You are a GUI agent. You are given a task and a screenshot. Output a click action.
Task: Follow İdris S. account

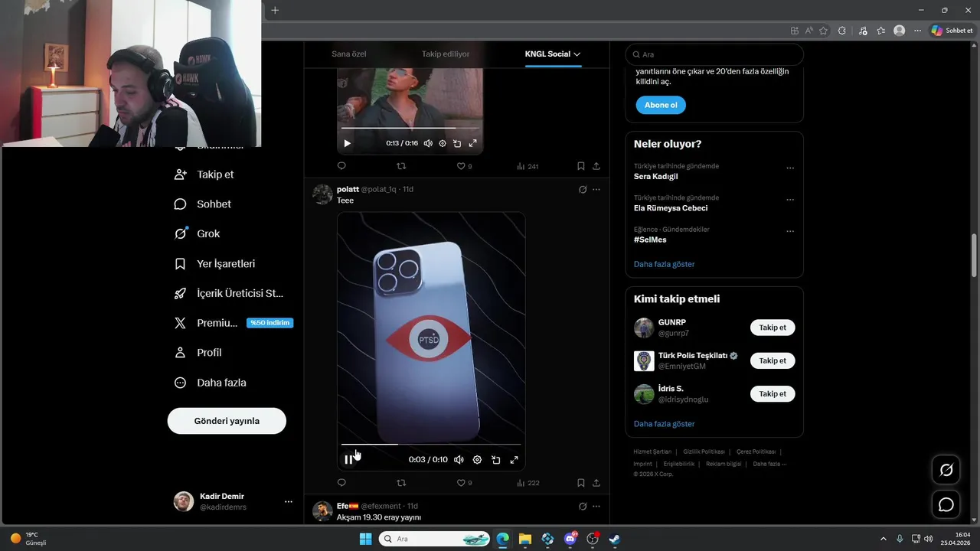tap(773, 393)
